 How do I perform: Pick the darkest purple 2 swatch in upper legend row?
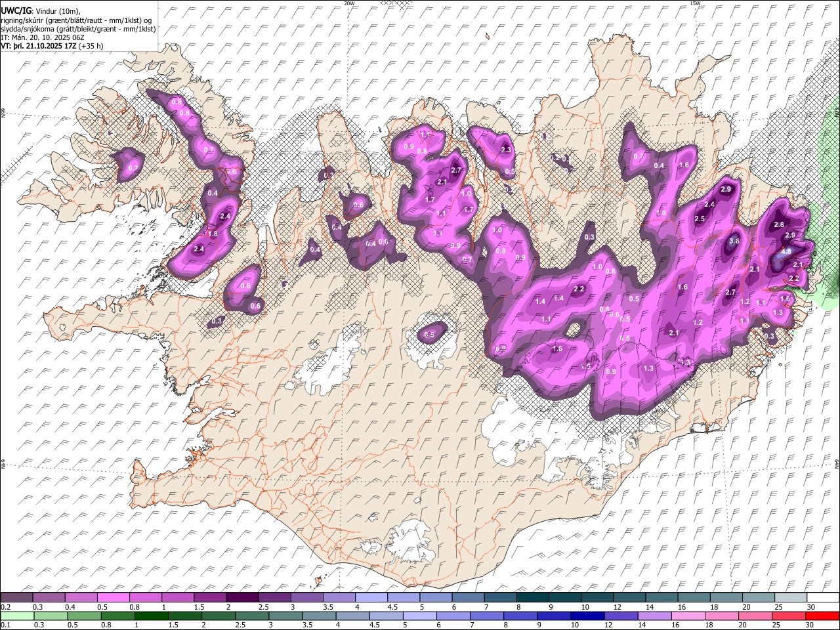pos(242,598)
